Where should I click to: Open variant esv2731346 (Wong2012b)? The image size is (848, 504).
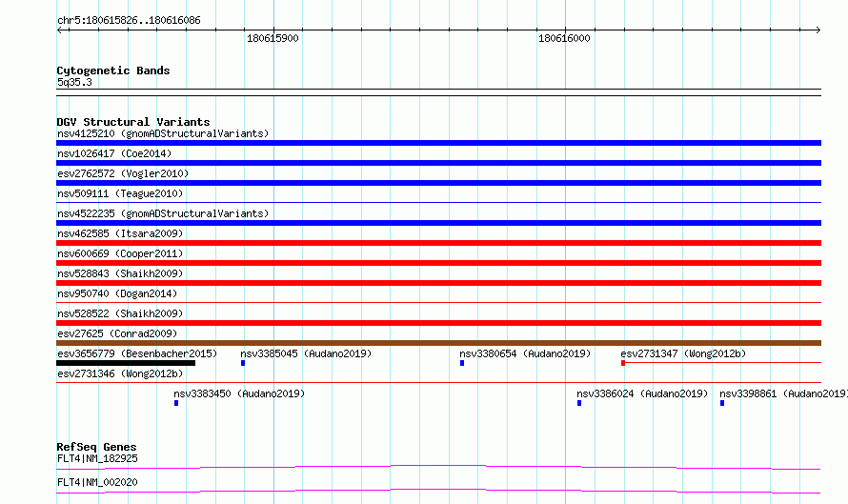[120, 373]
